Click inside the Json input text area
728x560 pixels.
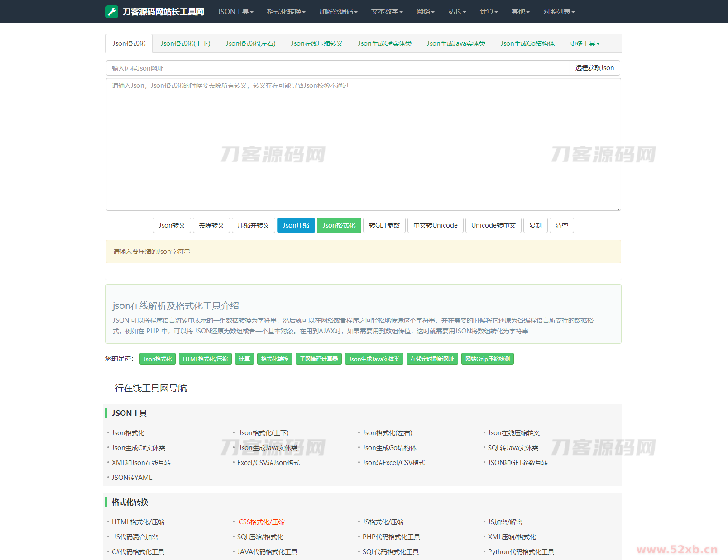(363, 145)
